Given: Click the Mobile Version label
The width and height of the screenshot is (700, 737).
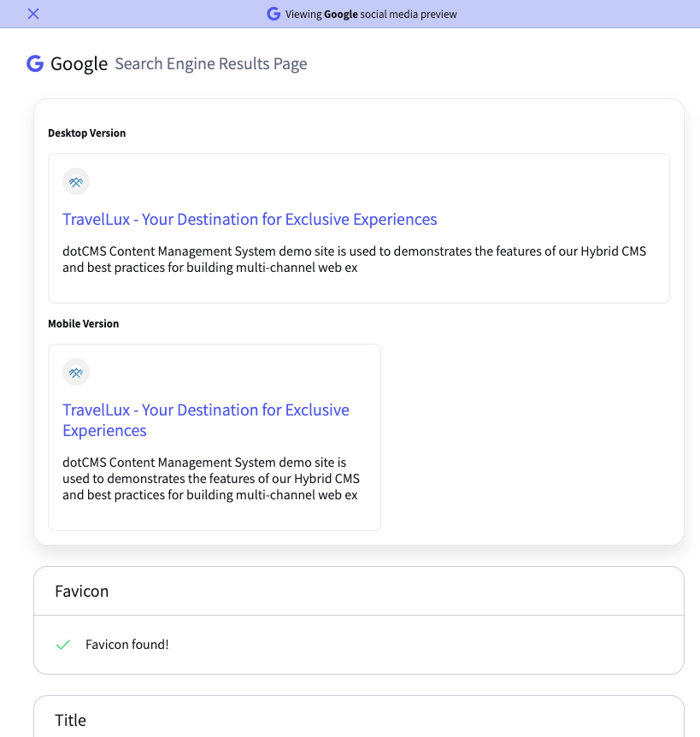Looking at the screenshot, I should (x=84, y=324).
